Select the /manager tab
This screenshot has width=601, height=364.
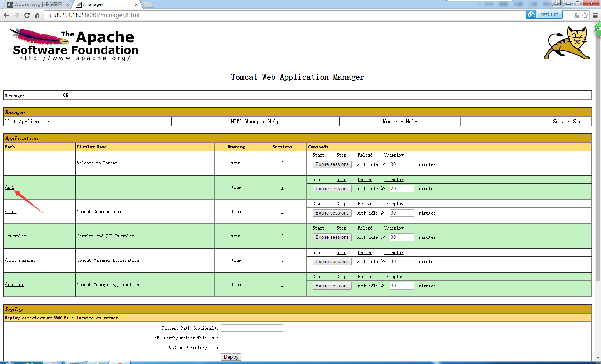(106, 4)
